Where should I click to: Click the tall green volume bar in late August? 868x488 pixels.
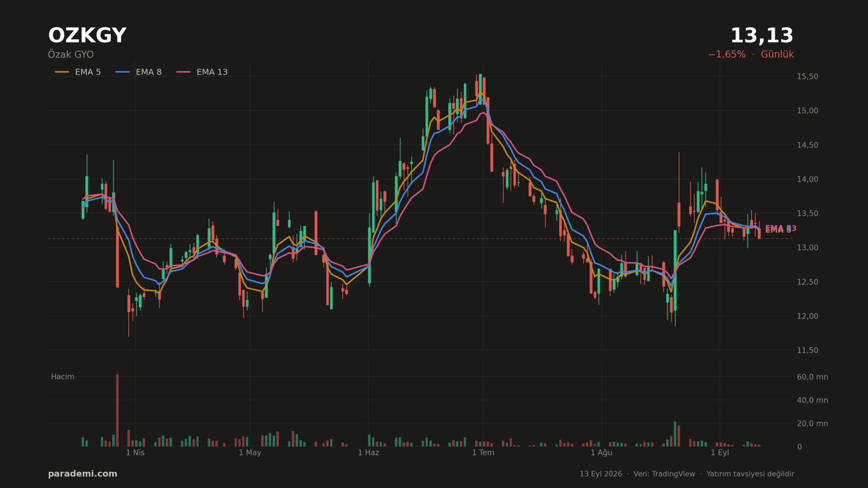pos(675,434)
